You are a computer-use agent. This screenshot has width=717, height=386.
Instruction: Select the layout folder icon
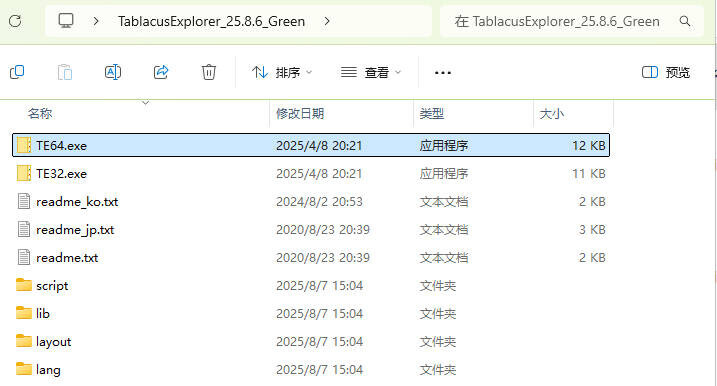click(x=24, y=341)
